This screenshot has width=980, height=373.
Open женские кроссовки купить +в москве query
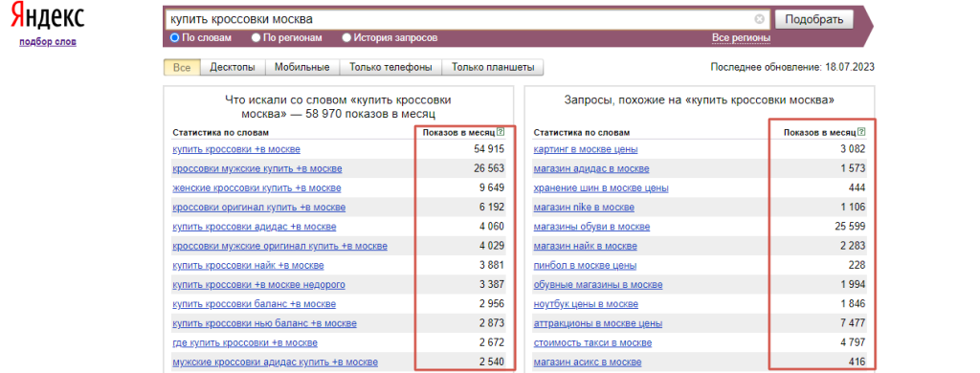coord(256,188)
